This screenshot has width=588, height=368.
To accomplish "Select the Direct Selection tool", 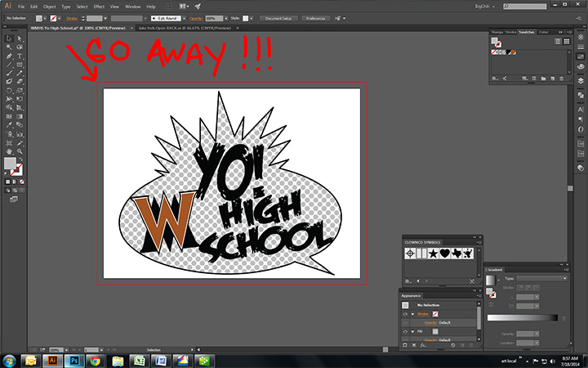I will click(x=20, y=38).
